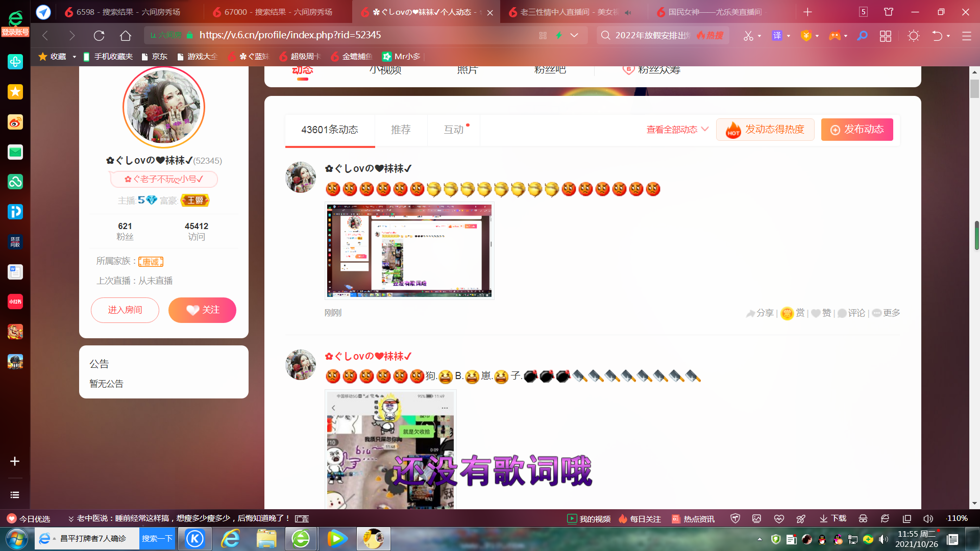This screenshot has height=551, width=980.
Task: Select the 互动 tab
Action: point(454,130)
